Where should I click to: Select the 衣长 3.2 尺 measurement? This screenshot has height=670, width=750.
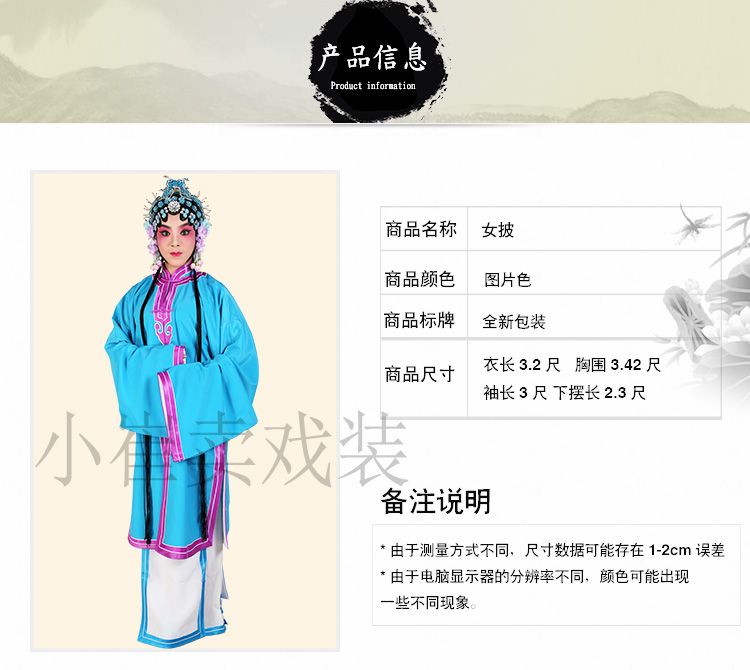[x=521, y=365]
